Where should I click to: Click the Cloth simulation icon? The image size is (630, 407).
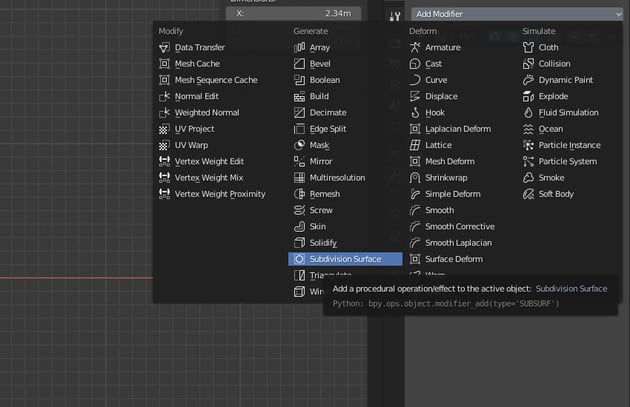529,47
